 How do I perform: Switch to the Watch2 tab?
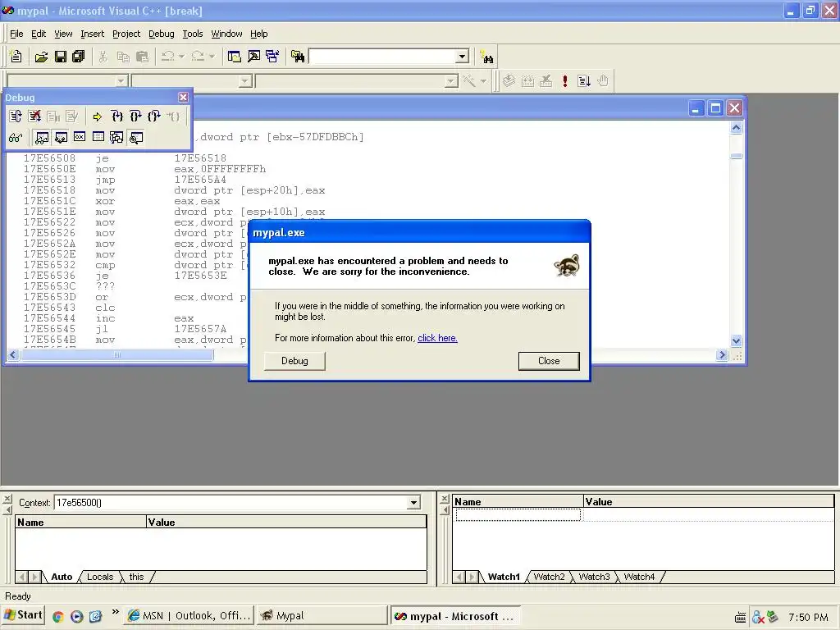tap(549, 577)
